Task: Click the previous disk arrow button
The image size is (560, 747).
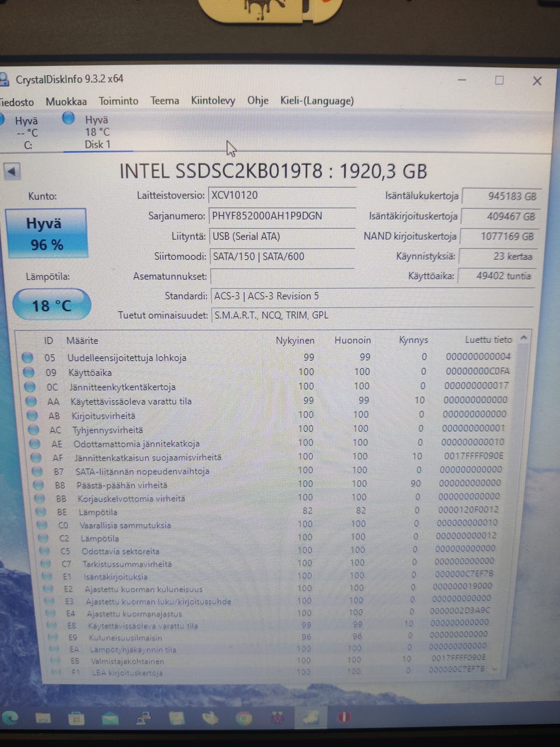Action: pos(12,172)
